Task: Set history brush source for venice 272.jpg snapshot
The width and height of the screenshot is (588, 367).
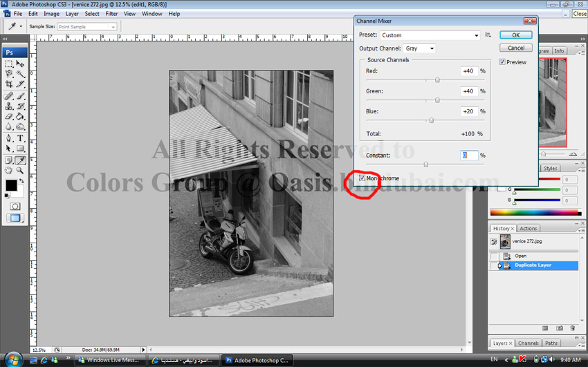Action: coord(494,241)
